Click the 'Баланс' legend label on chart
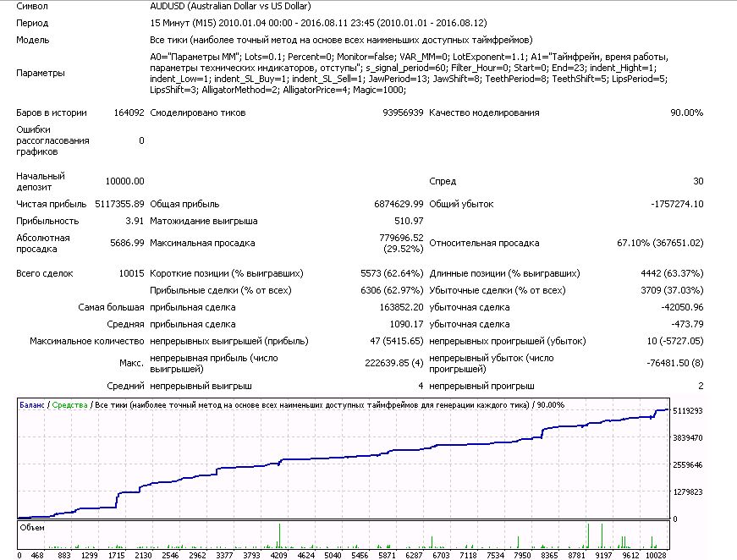The width and height of the screenshot is (737, 560). click(32, 405)
